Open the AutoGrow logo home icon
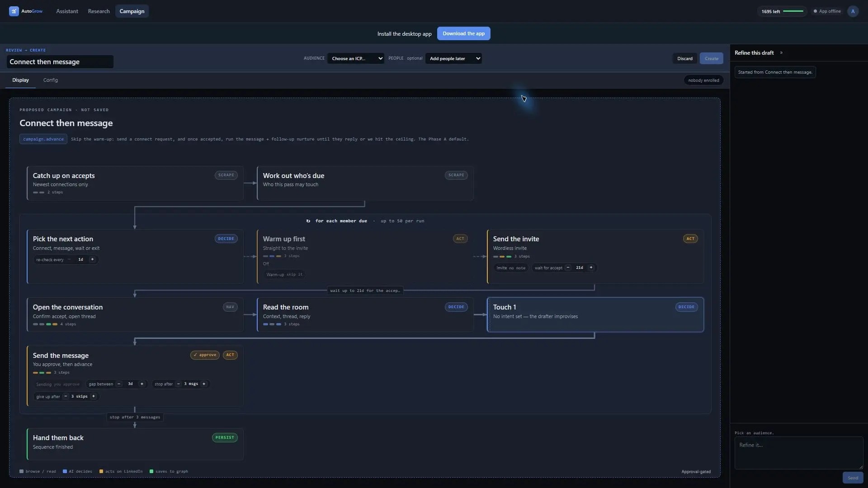868x488 pixels. coord(14,11)
